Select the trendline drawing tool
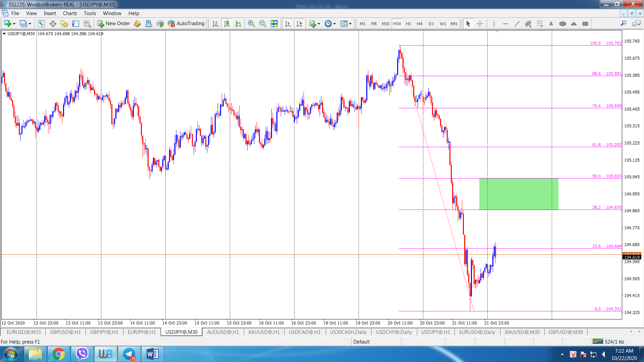Viewport: 644px width, 362px height. coord(517,23)
